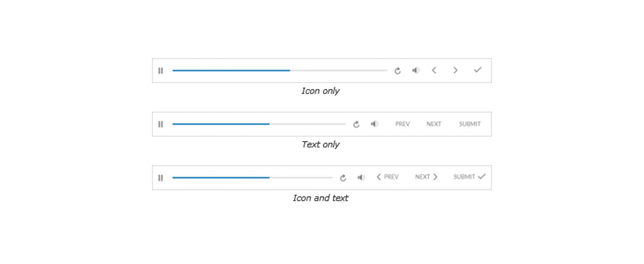Go to next using the right chevron icon
This screenshot has width=644, height=264.
click(455, 70)
